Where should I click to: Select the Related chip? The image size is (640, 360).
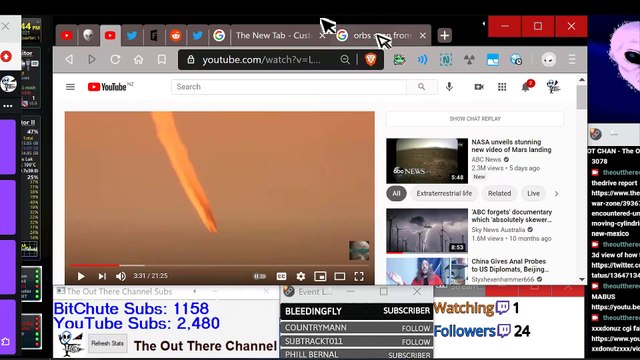click(x=499, y=193)
